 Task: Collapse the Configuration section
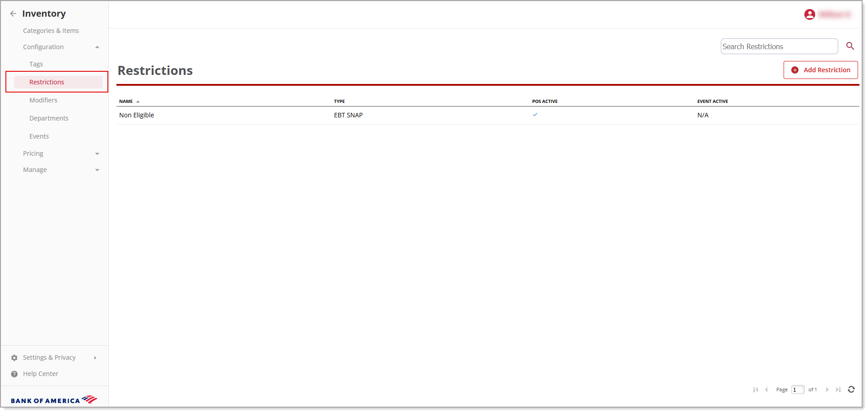pos(97,46)
